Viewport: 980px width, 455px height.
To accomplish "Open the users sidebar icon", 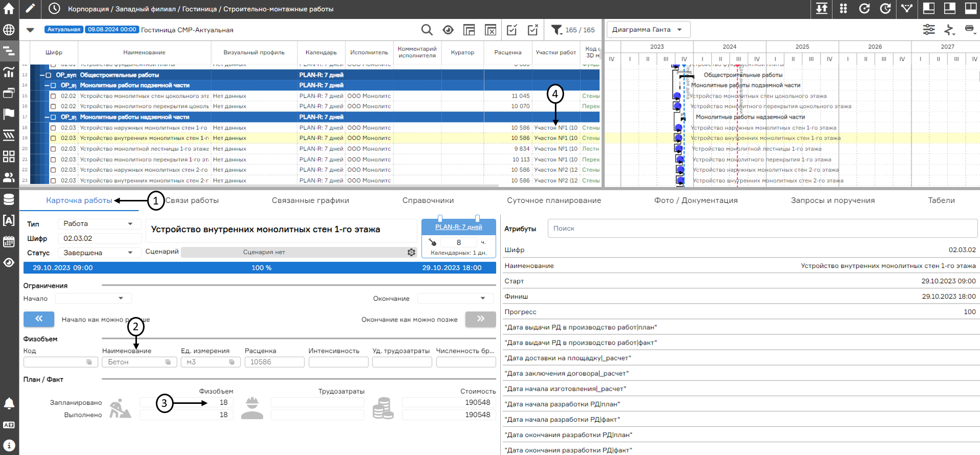I will pyautogui.click(x=9, y=177).
